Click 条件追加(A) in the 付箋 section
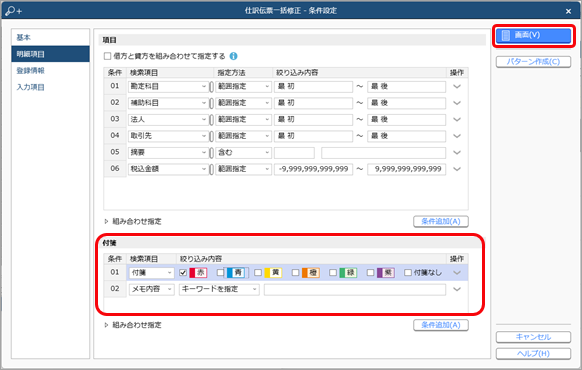 441,325
